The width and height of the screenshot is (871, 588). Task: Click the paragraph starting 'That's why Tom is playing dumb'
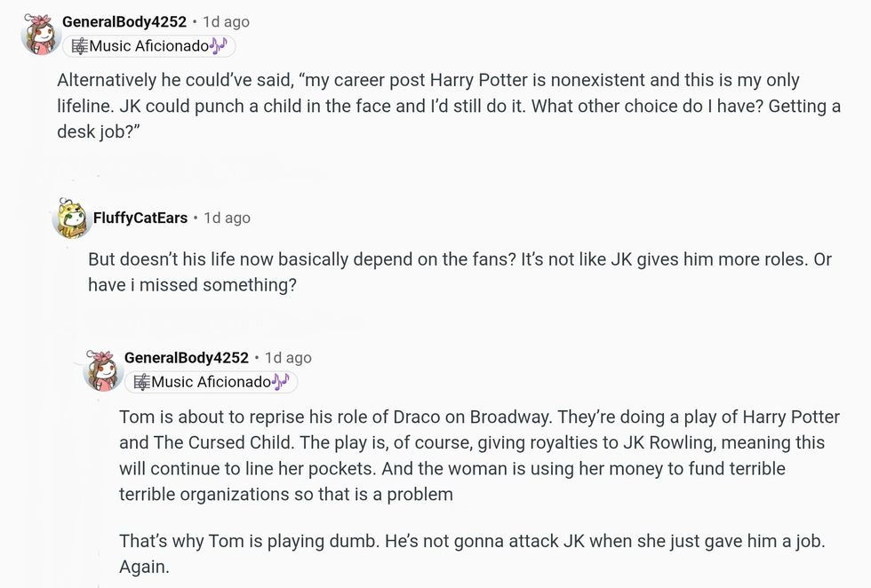[471, 552]
